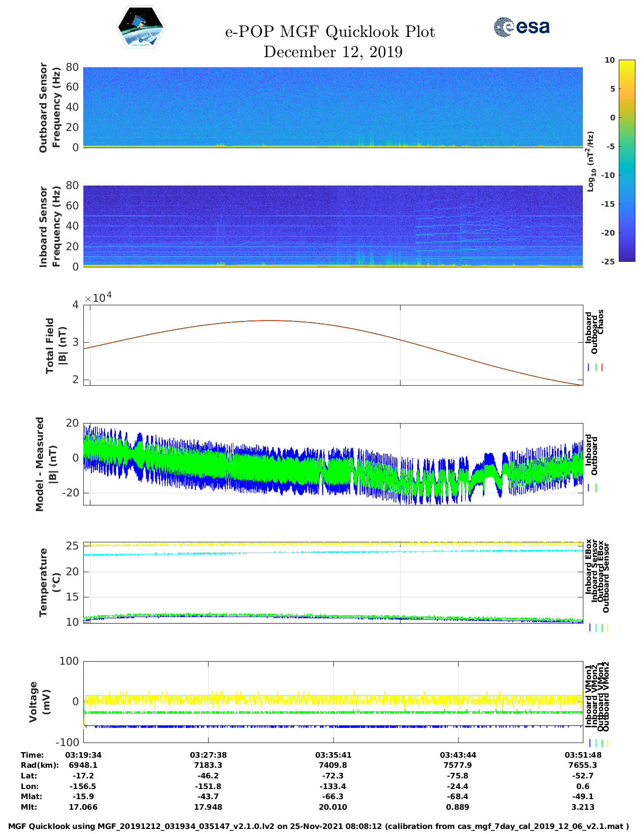Click the Mlt row label
The image size is (644, 834).
29,807
